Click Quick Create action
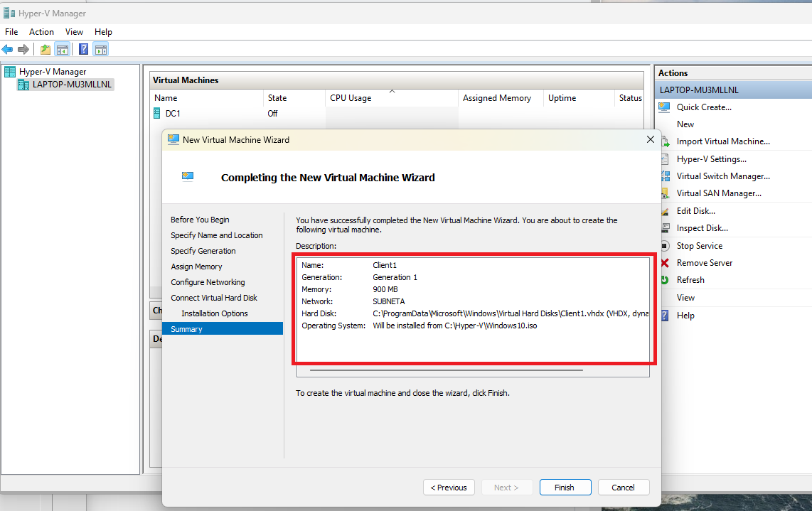The height and width of the screenshot is (511, 812). [x=704, y=107]
